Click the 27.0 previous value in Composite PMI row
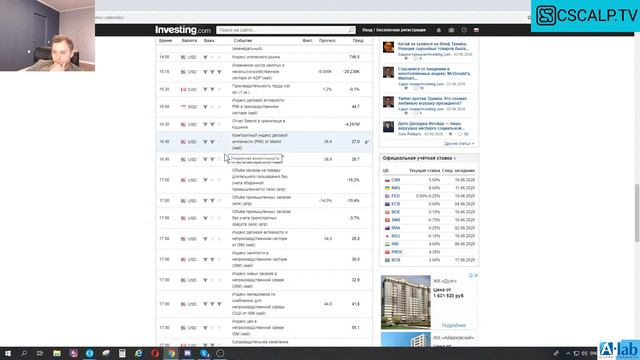The height and width of the screenshot is (360, 640). (x=356, y=142)
